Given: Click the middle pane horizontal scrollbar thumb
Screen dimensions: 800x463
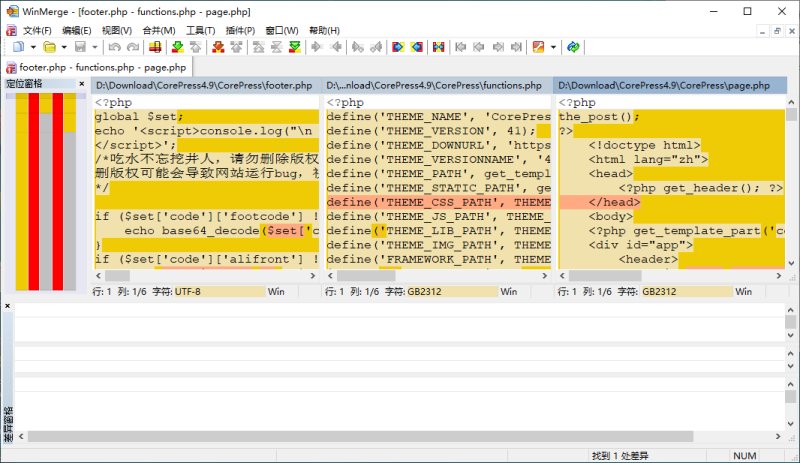Looking at the screenshot, I should (366, 276).
